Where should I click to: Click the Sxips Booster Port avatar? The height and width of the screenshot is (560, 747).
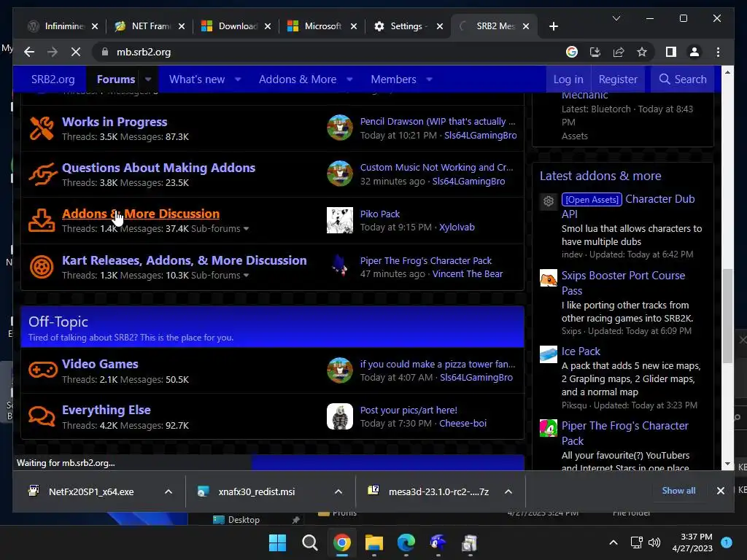point(549,278)
